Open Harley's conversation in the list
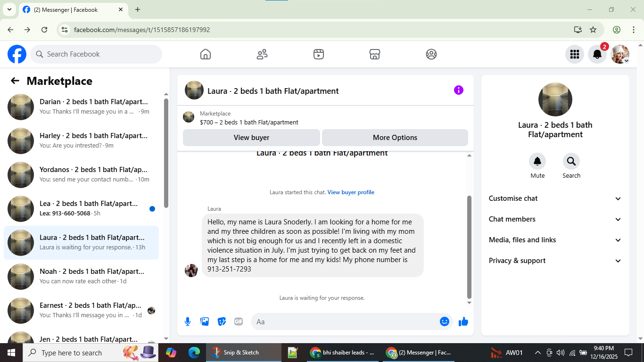644x362 pixels. pos(81,141)
